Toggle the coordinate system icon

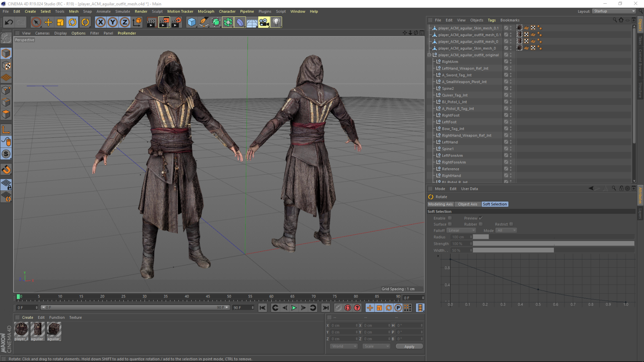(x=137, y=22)
